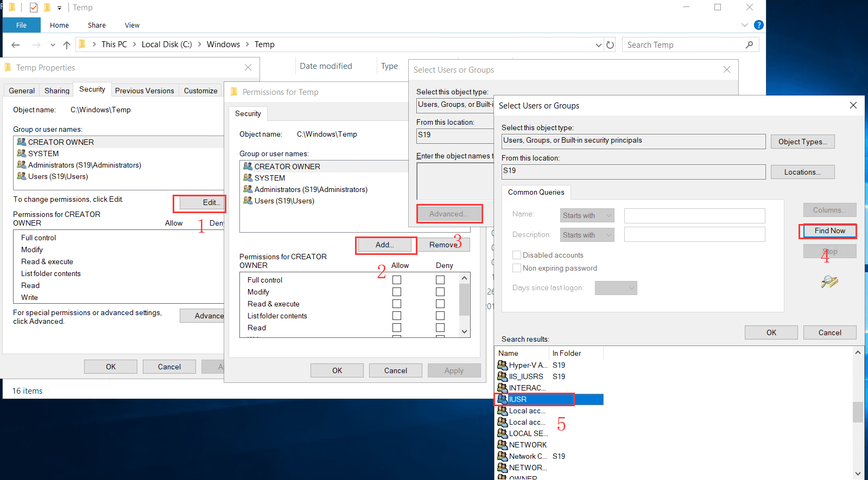The image size is (868, 480).
Task: Check Allow for Full control permission
Action: 397,280
